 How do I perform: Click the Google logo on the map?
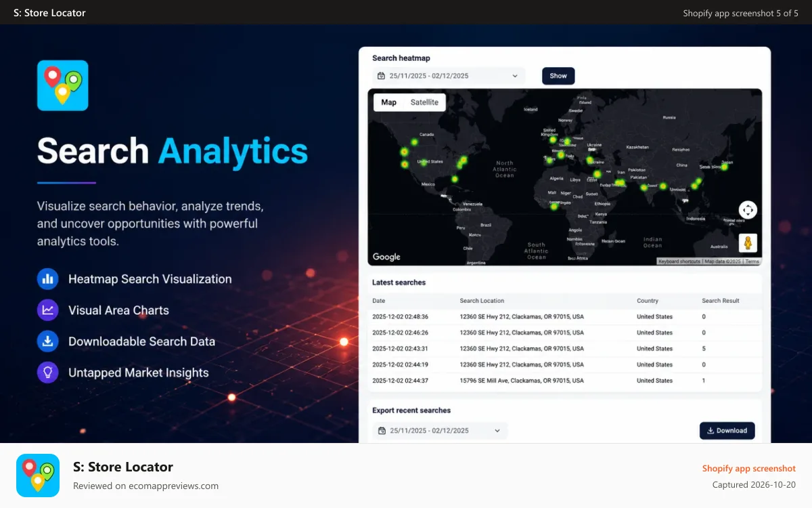[x=386, y=257]
